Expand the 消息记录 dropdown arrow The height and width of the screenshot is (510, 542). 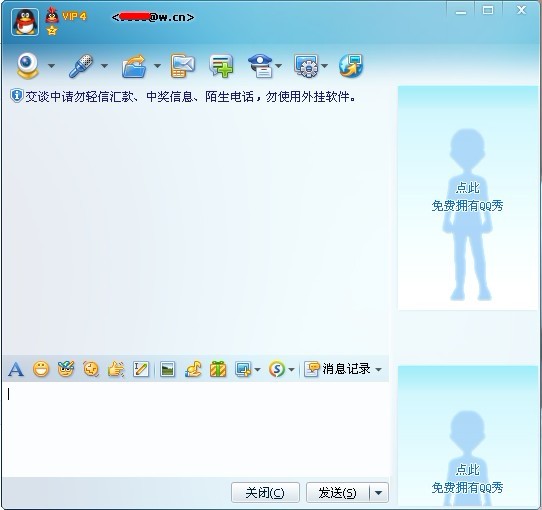379,370
